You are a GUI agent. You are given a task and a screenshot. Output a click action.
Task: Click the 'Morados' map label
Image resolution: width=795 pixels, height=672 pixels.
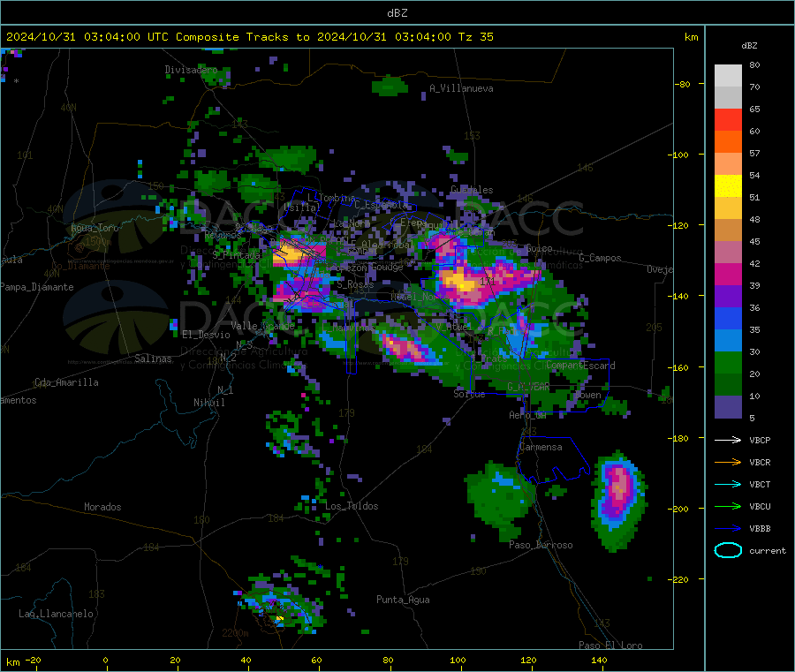pyautogui.click(x=102, y=507)
